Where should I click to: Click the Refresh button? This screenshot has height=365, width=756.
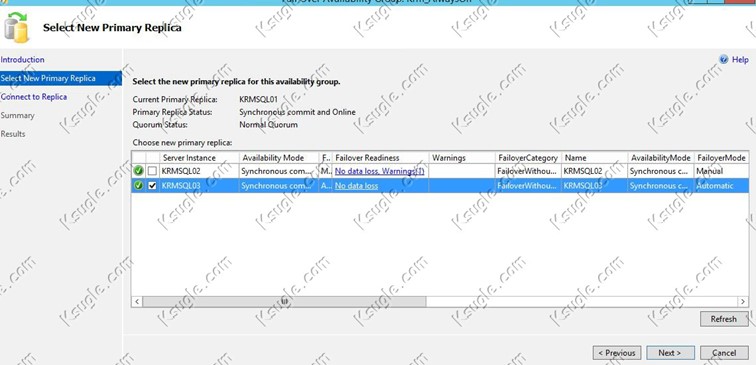(724, 319)
